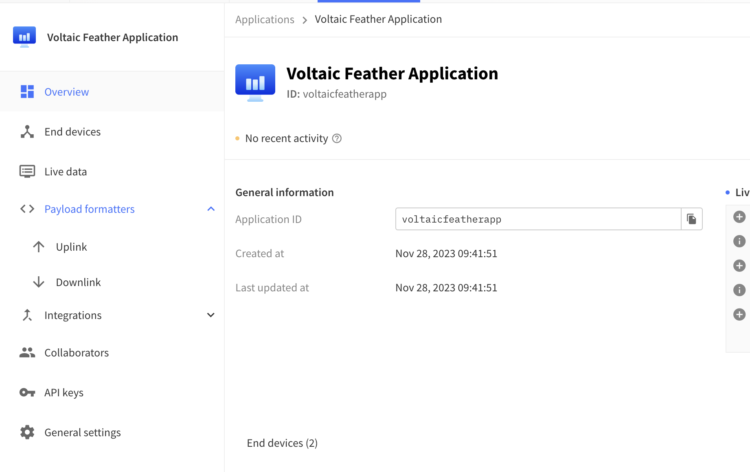Click the General information heading

point(285,192)
